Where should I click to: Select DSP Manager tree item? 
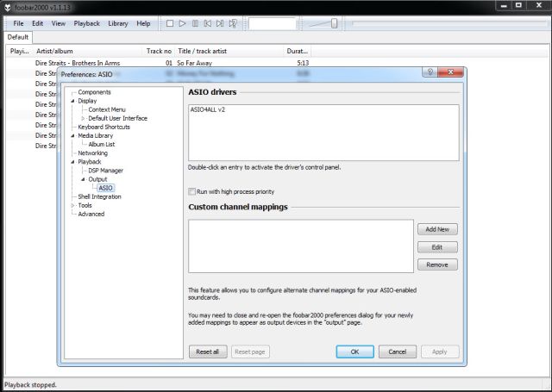pos(105,171)
